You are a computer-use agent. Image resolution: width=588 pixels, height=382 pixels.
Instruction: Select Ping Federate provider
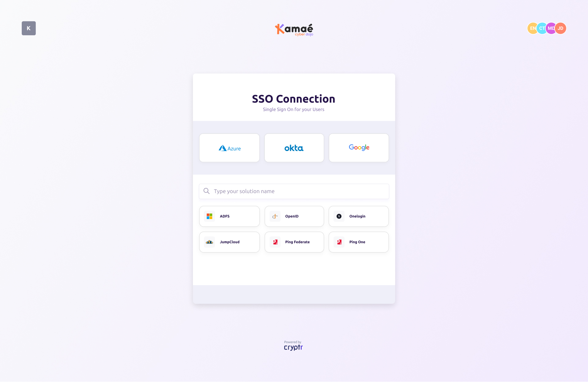(294, 242)
